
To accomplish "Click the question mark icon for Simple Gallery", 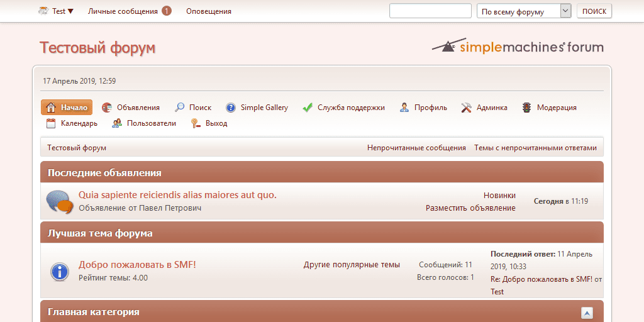I will point(231,108).
